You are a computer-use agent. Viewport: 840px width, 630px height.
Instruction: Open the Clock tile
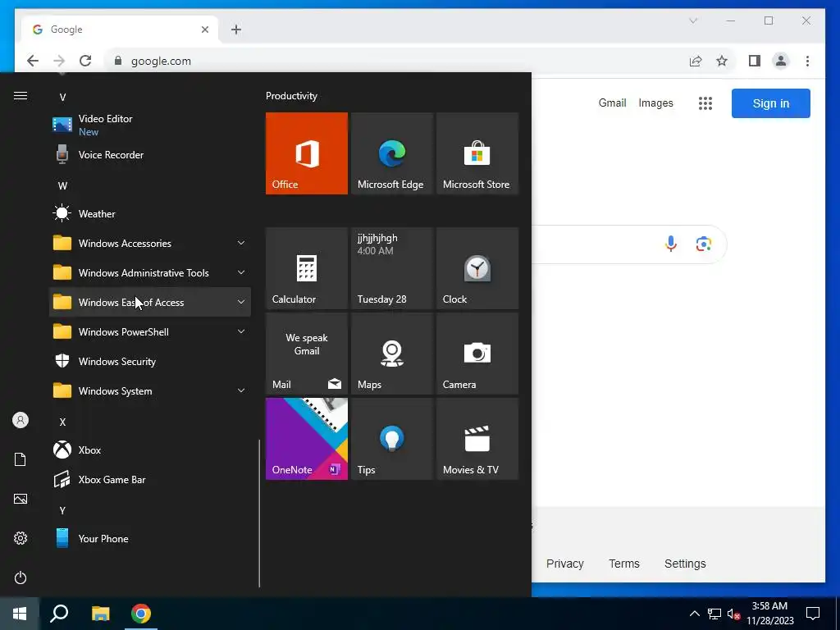pos(477,268)
